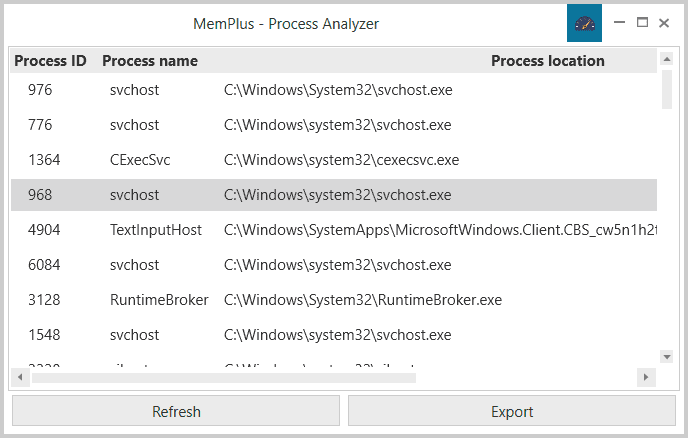Viewport: 688px width, 438px height.
Task: Click the MemPlus speedometer icon
Action: (584, 23)
